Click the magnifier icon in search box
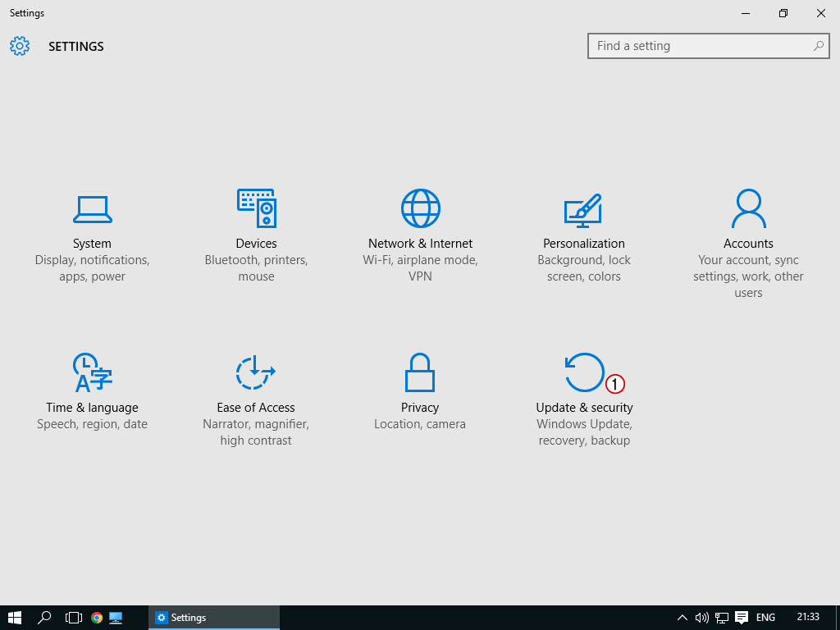This screenshot has height=630, width=840. click(818, 46)
